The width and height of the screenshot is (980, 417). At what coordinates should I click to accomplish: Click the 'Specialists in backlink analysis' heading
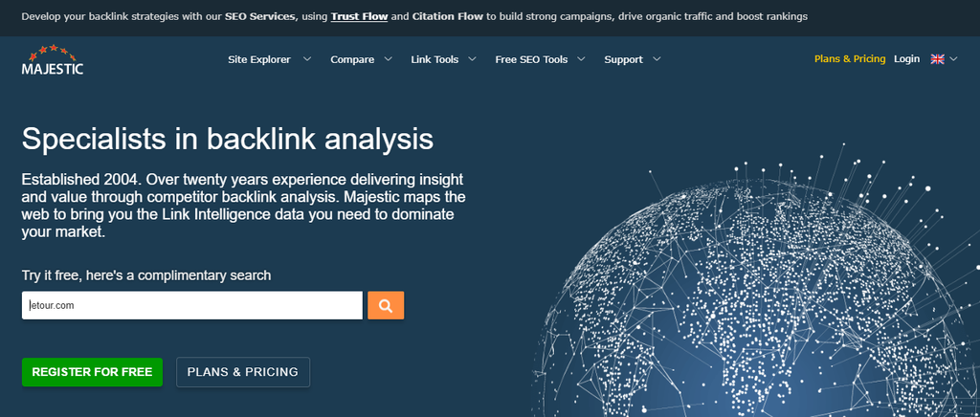pyautogui.click(x=228, y=139)
